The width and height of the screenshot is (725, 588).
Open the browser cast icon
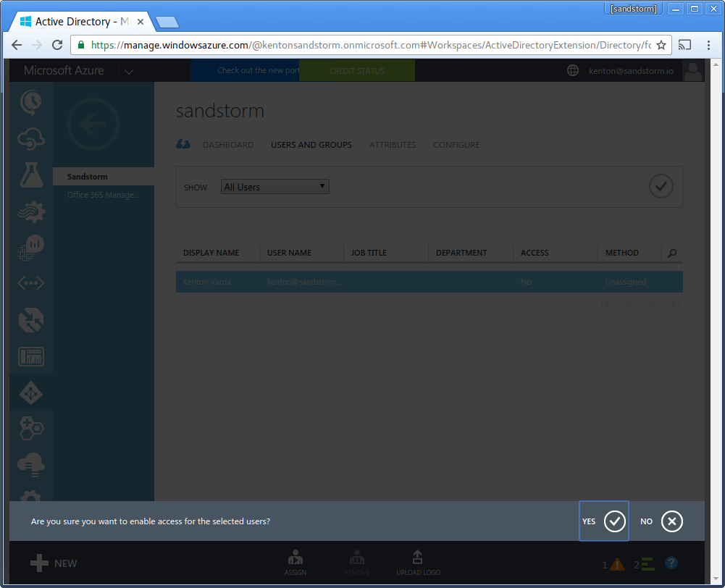684,45
